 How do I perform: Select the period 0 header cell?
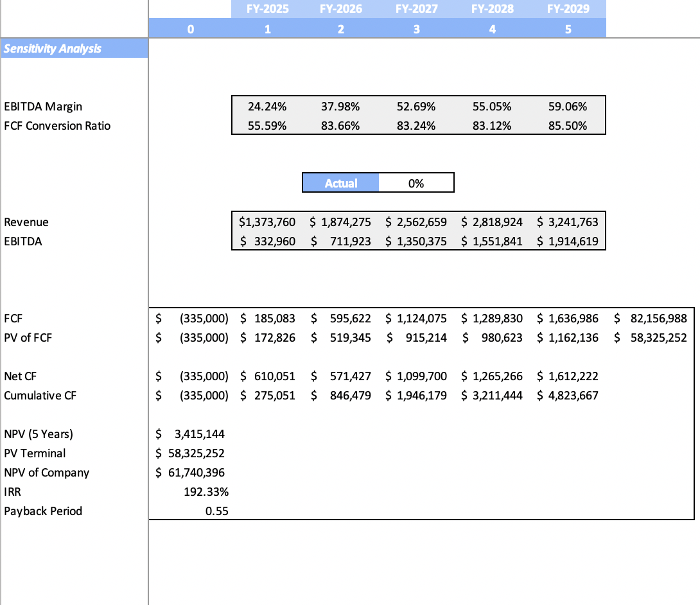[x=190, y=28]
